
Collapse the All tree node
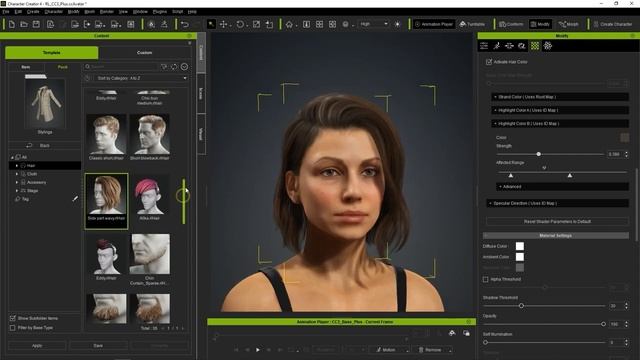pyautogui.click(x=12, y=157)
